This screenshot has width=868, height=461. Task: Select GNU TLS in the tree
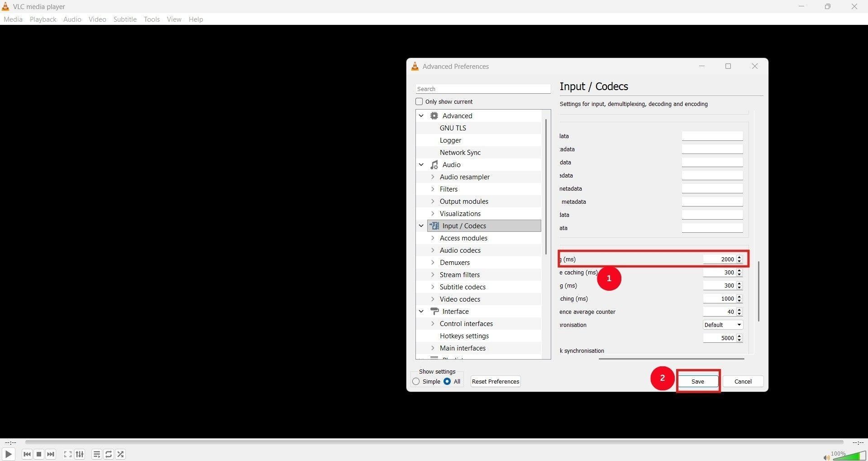click(x=453, y=128)
